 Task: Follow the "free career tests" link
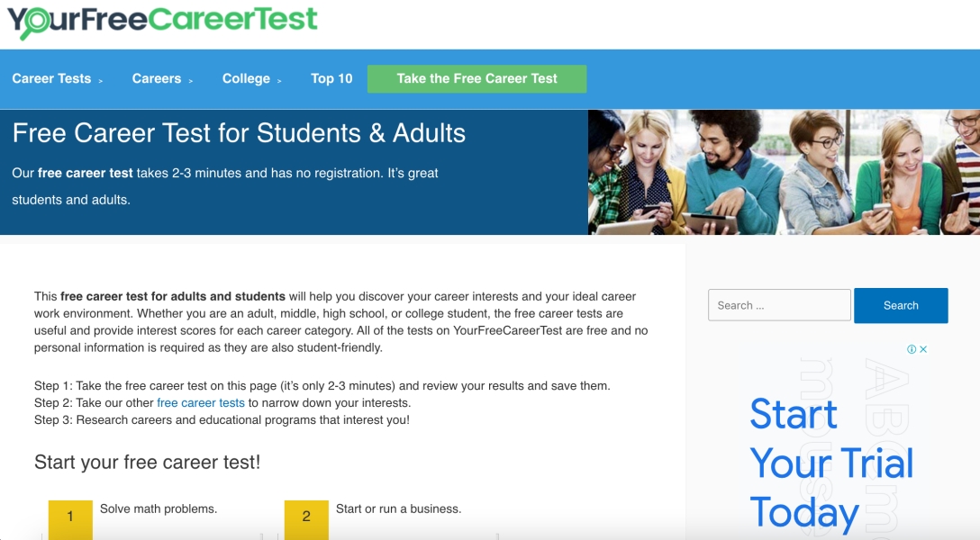click(201, 403)
